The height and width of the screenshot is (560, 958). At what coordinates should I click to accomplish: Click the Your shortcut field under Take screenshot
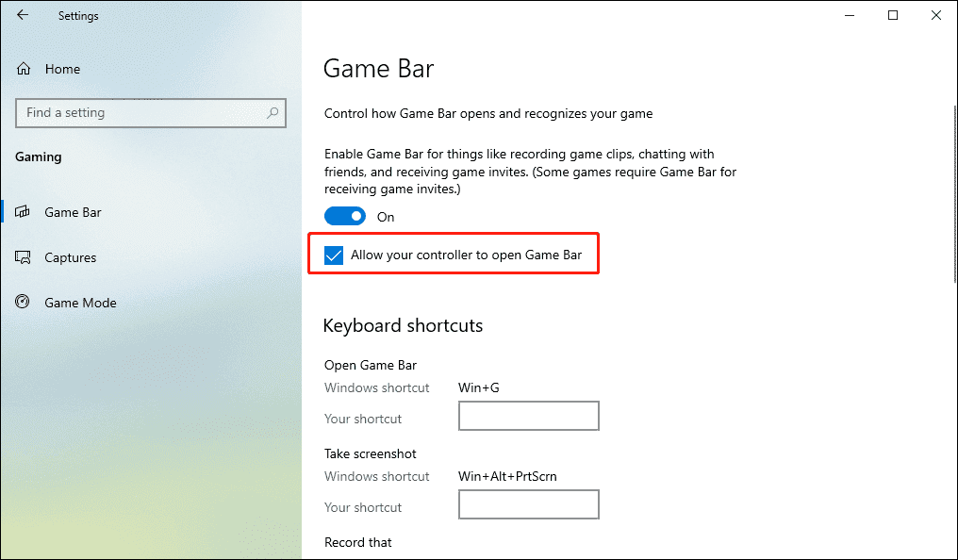528,504
